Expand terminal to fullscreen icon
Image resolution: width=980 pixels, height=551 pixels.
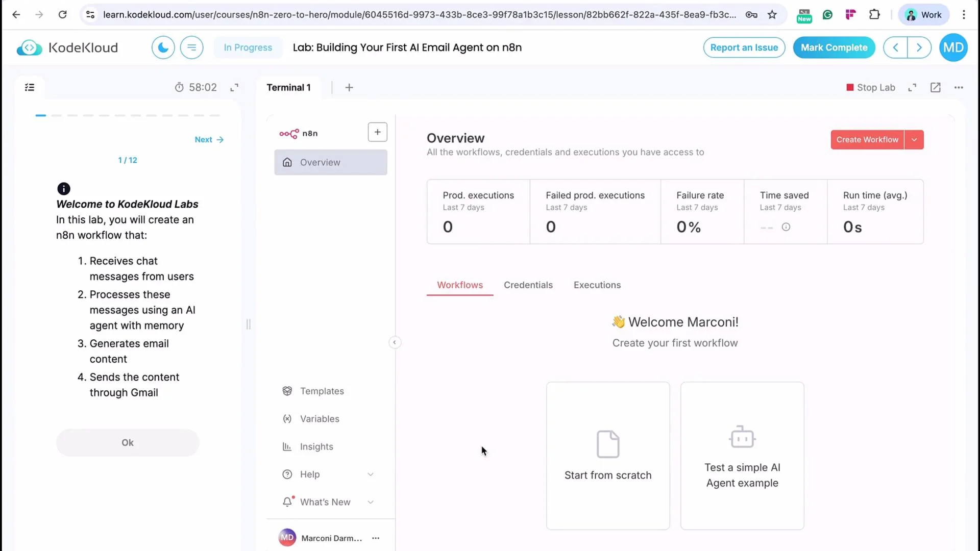912,88
